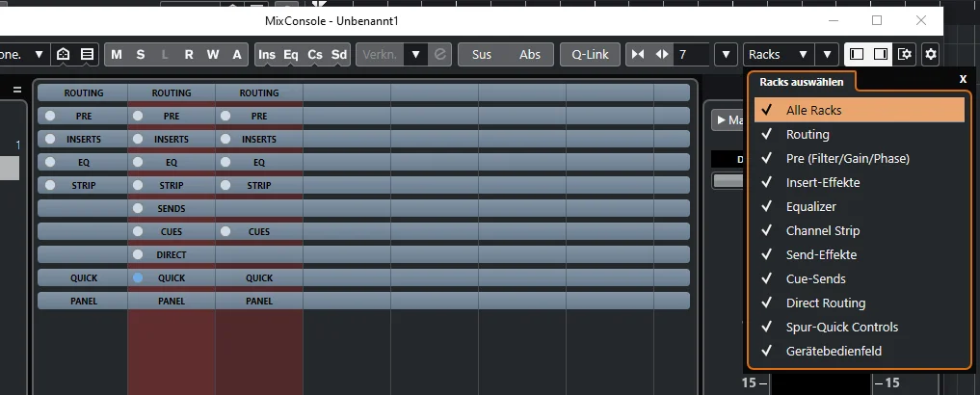980x395 pixels.
Task: Uncheck Routing in Racks menu
Action: coord(860,134)
